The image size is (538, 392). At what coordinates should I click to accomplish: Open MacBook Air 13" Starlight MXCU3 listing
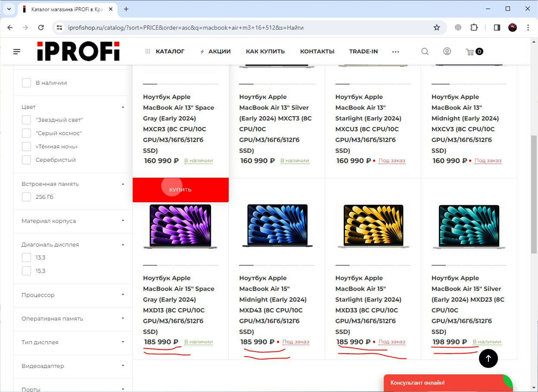click(x=368, y=124)
